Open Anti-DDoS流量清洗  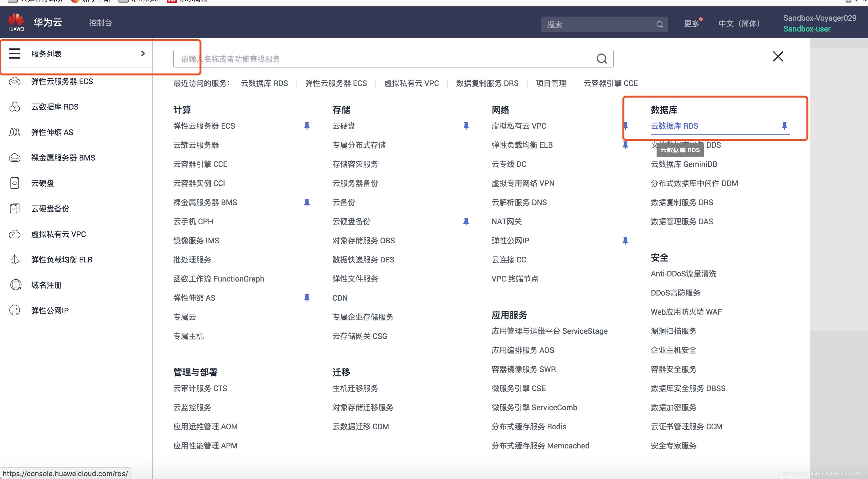(x=683, y=274)
